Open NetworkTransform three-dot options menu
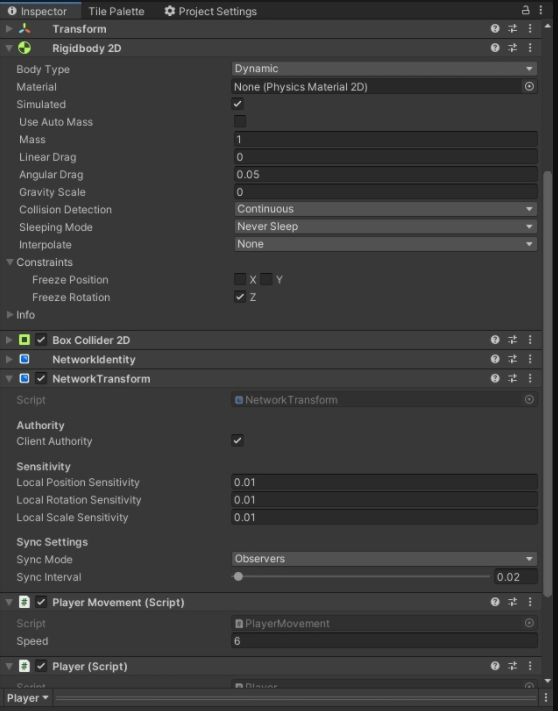The width and height of the screenshot is (558, 711). [530, 378]
